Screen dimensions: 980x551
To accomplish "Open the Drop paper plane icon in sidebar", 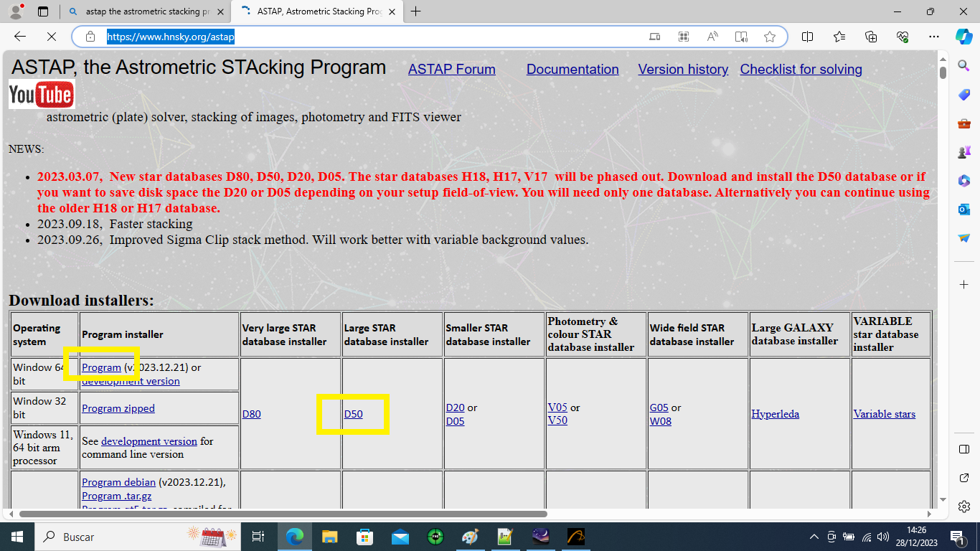I will 964,238.
